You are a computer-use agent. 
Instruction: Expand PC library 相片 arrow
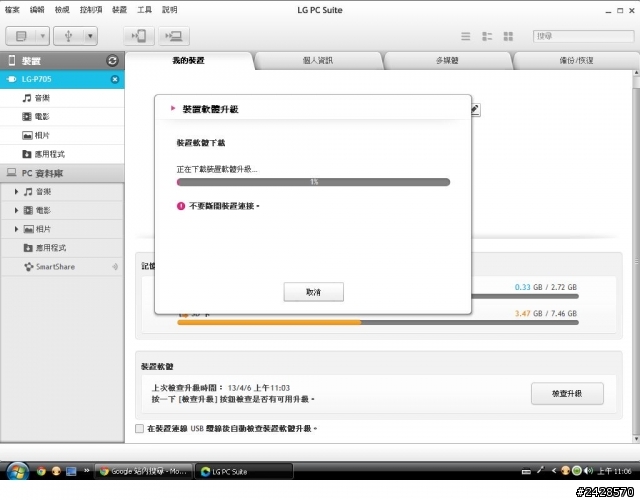tap(16, 229)
